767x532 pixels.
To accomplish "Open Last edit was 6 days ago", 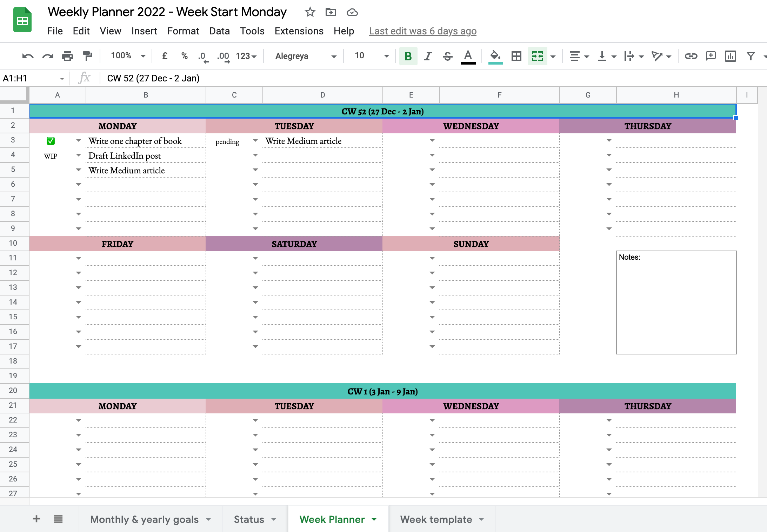I will (x=423, y=31).
